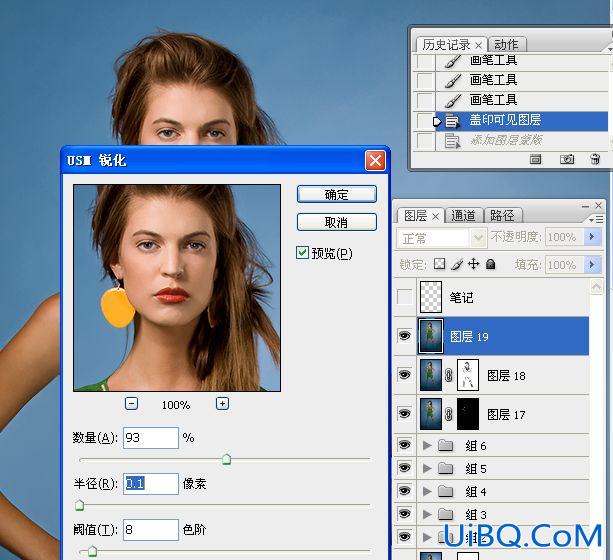Hide 组 3 with its eye icon
613x560 pixels.
405,513
